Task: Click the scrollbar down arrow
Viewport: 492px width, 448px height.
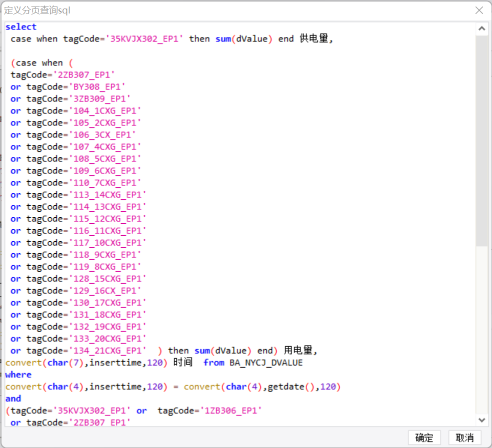Action: [481, 420]
